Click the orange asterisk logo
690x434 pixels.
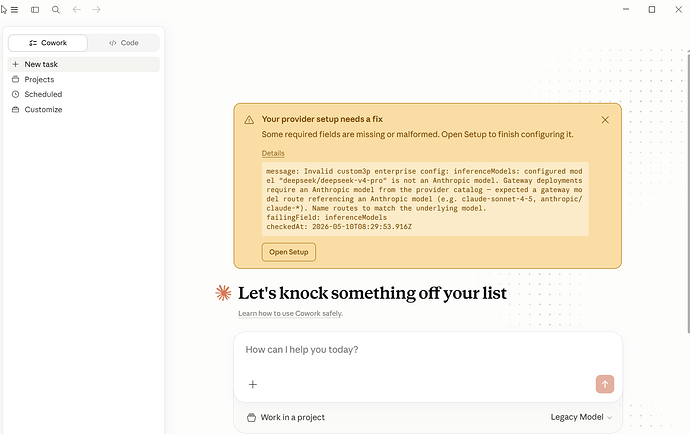click(223, 293)
